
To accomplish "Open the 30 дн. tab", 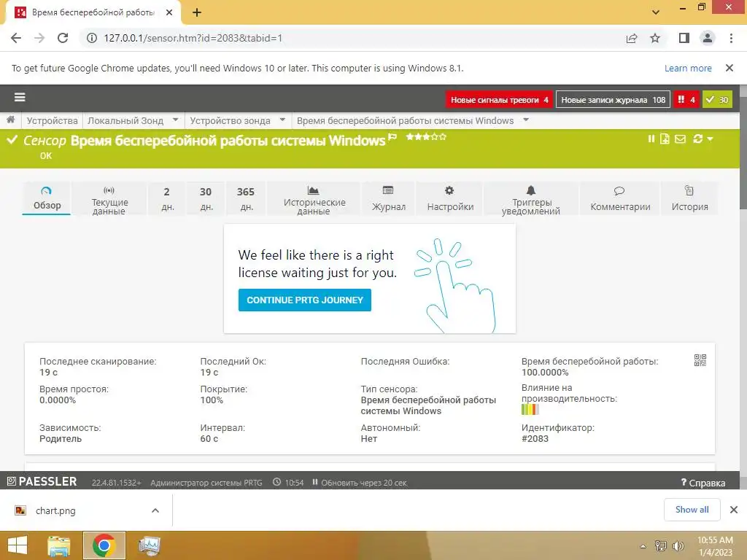I will pos(206,198).
